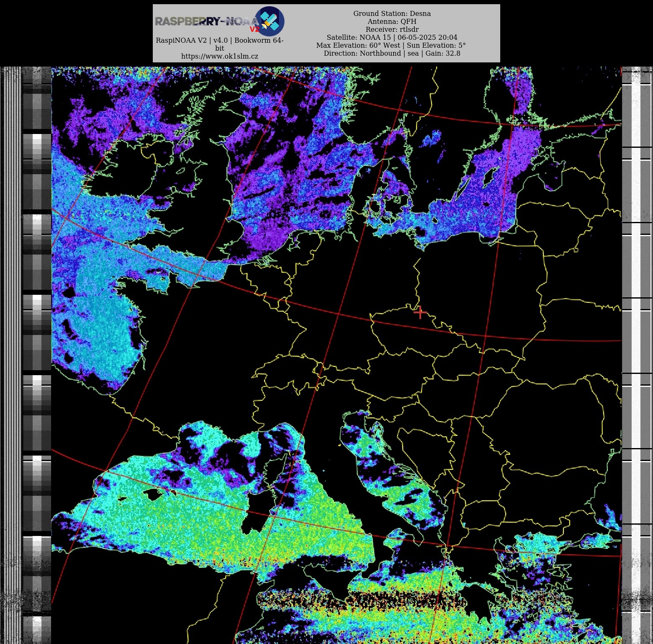
Task: Click the "Direction: Northbound | sea | Gain: 32.8" line
Action: click(392, 53)
